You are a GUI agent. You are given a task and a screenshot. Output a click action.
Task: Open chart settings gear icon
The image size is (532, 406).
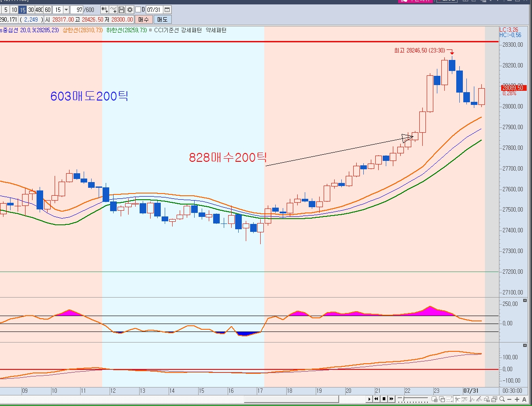coord(130,9)
